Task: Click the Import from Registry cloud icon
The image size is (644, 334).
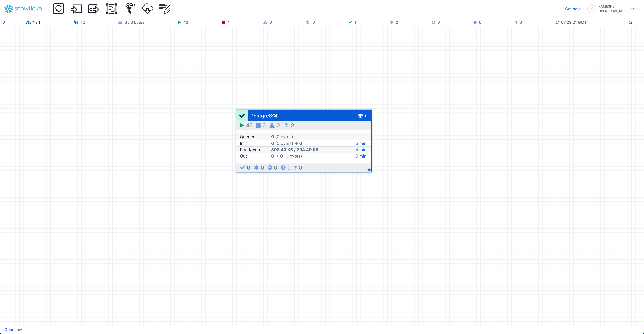Action: (147, 9)
